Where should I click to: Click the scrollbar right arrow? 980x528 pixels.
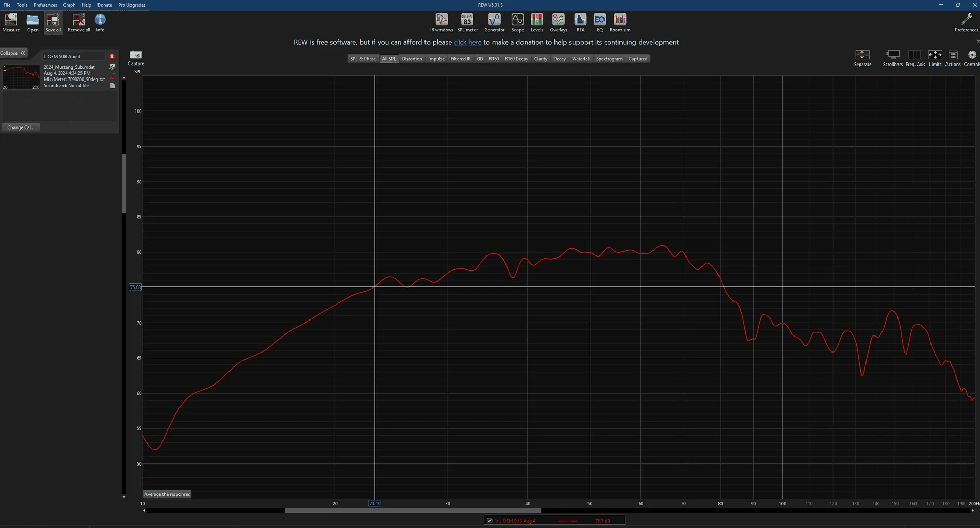tap(973, 511)
